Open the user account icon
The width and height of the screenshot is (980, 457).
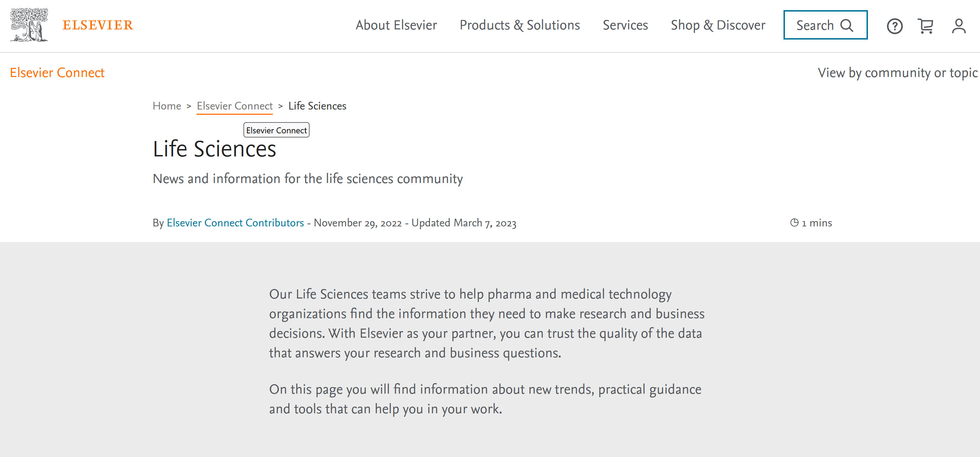coord(958,26)
